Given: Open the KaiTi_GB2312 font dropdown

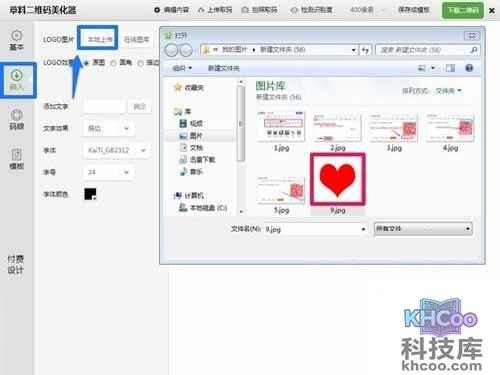Looking at the screenshot, I should (x=116, y=150).
